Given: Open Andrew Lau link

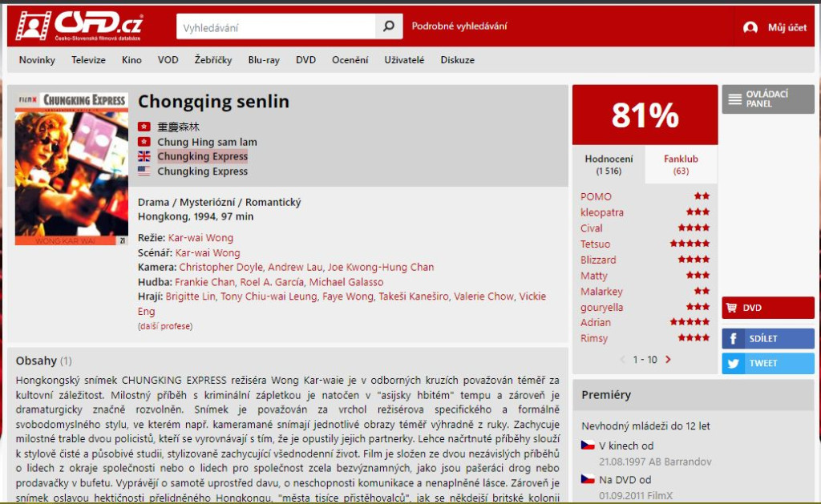Looking at the screenshot, I should (295, 267).
